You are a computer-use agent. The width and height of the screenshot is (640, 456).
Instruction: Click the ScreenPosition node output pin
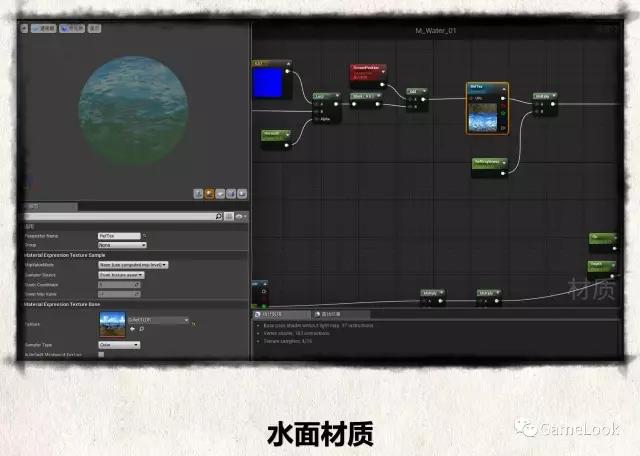point(382,85)
